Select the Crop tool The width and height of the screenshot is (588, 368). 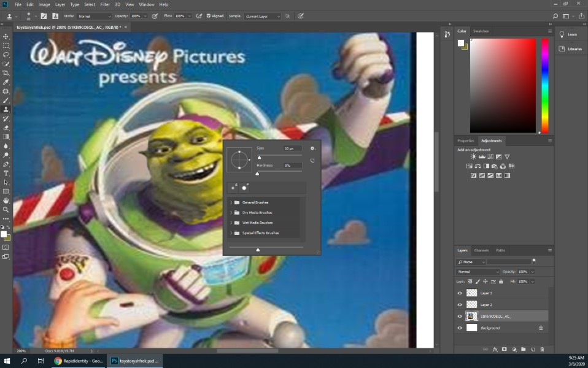click(6, 73)
